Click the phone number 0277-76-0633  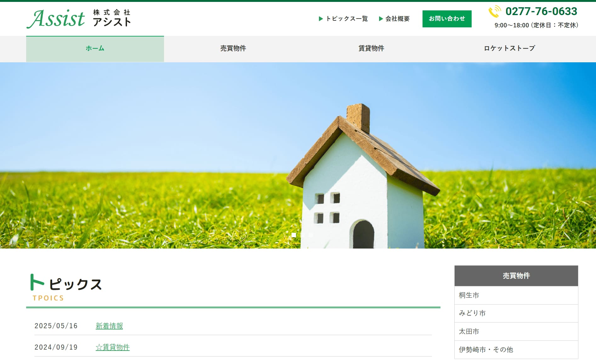541,12
